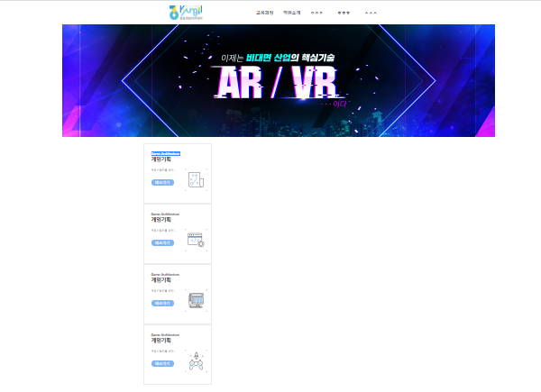Image resolution: width=541 pixels, height=392 pixels.
Task: Click 바로가기 button beside game controller icon
Action: [x=162, y=363]
